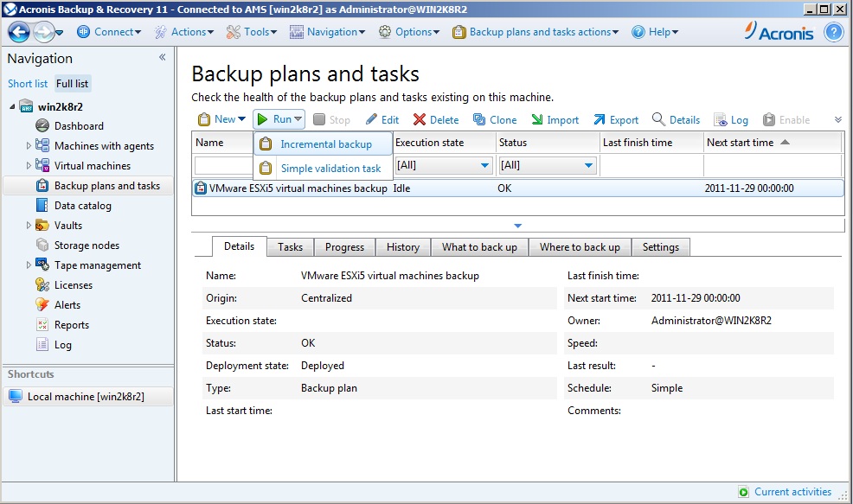Select Machines with agents
Image resolution: width=853 pixels, height=504 pixels.
pyautogui.click(x=103, y=146)
